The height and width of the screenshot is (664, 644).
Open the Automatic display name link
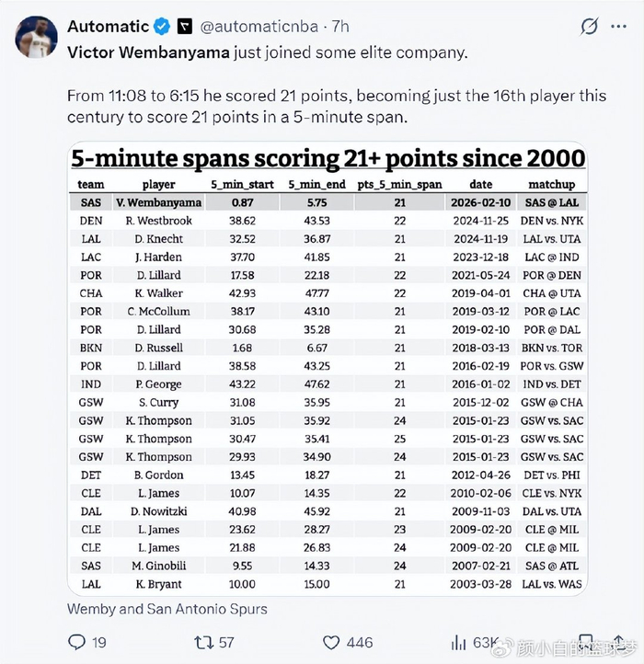[108, 27]
